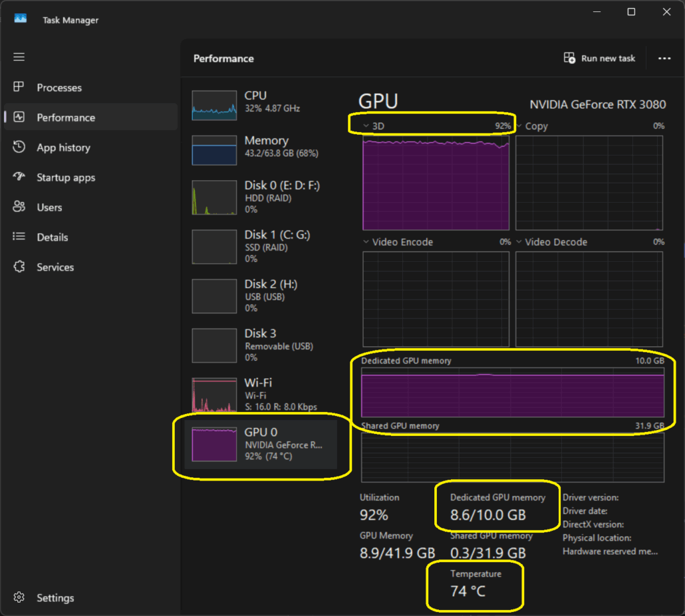Click the Video Decode graph
Image resolution: width=685 pixels, height=616 pixels.
(589, 299)
